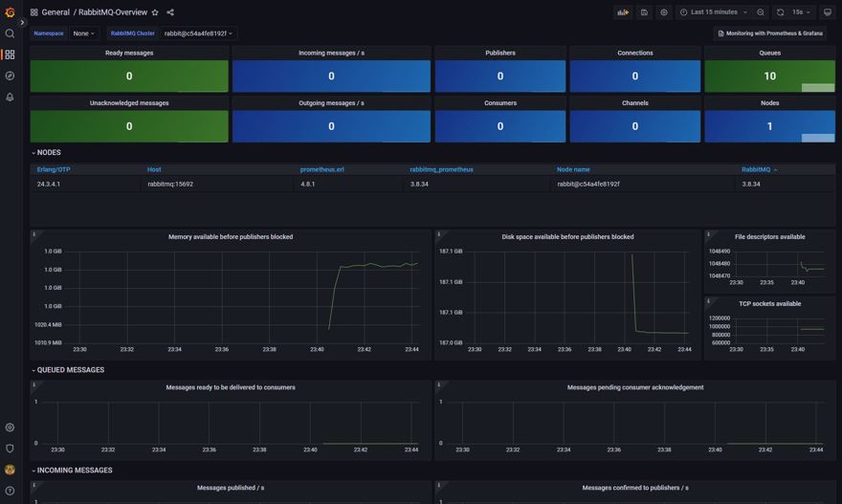Viewport: 842px width, 504px height.
Task: Star the RabbitMQ-Overview dashboard
Action: [155, 12]
